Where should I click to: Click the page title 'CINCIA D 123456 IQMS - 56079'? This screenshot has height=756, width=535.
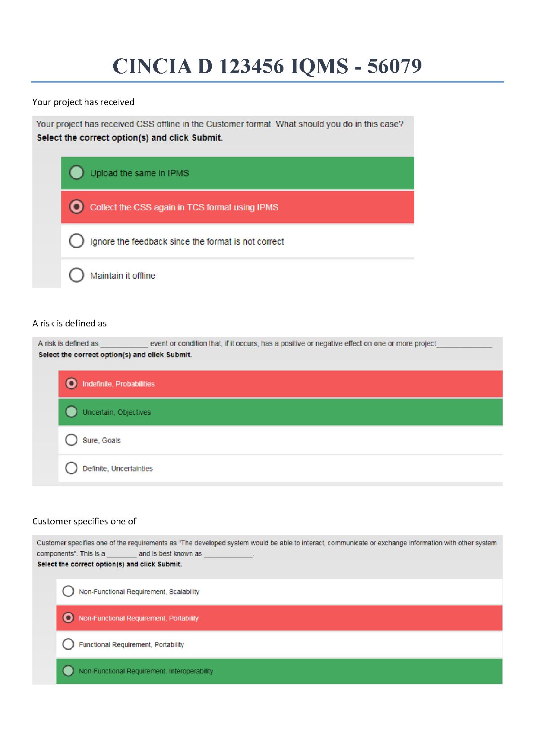click(267, 66)
